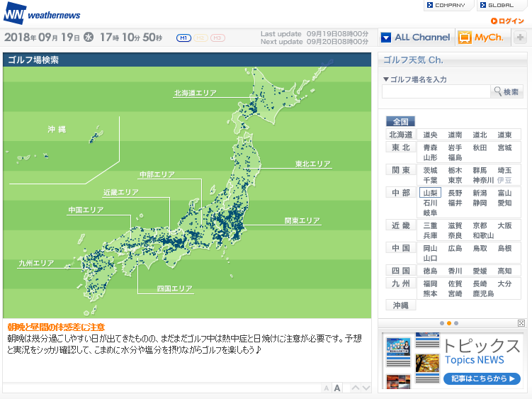Click the 中部エリア map label
The image size is (532, 399).
coord(157,174)
